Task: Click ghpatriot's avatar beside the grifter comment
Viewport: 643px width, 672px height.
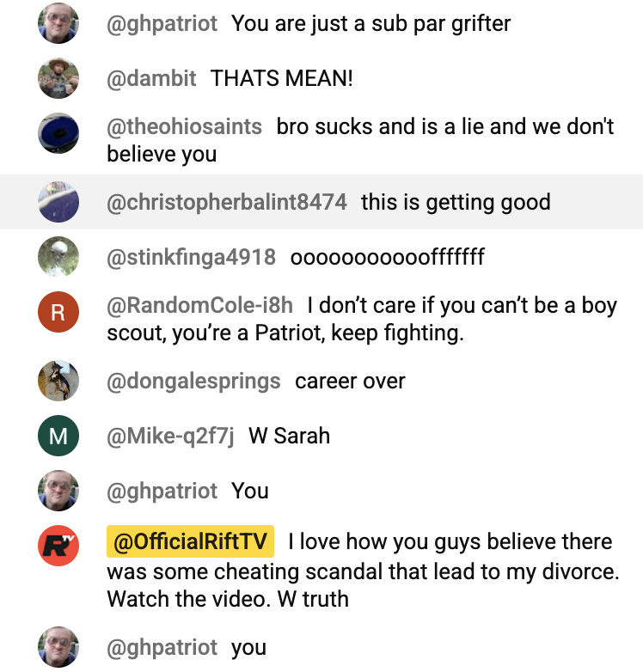Action: (x=58, y=23)
